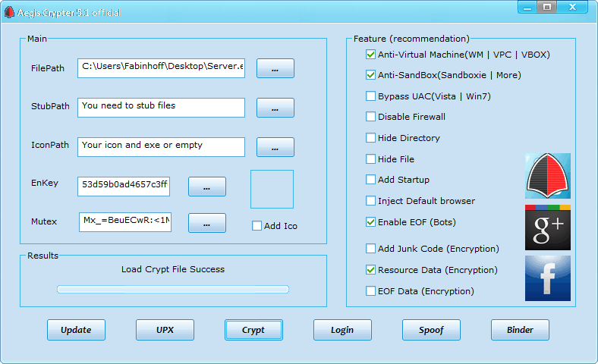Check the Hide Directory option
Screen dimensions: 598x364
point(370,138)
